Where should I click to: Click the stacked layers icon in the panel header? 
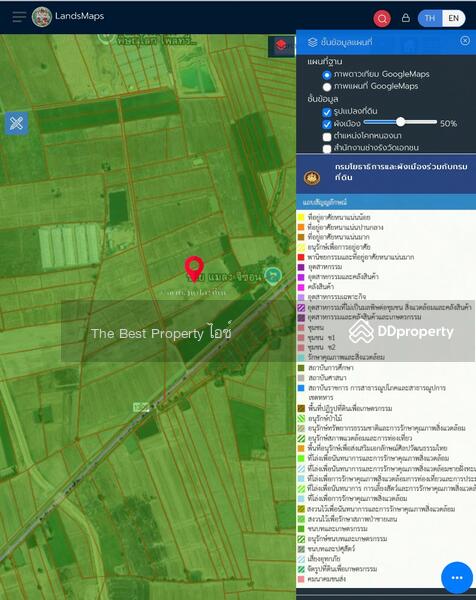(x=312, y=42)
